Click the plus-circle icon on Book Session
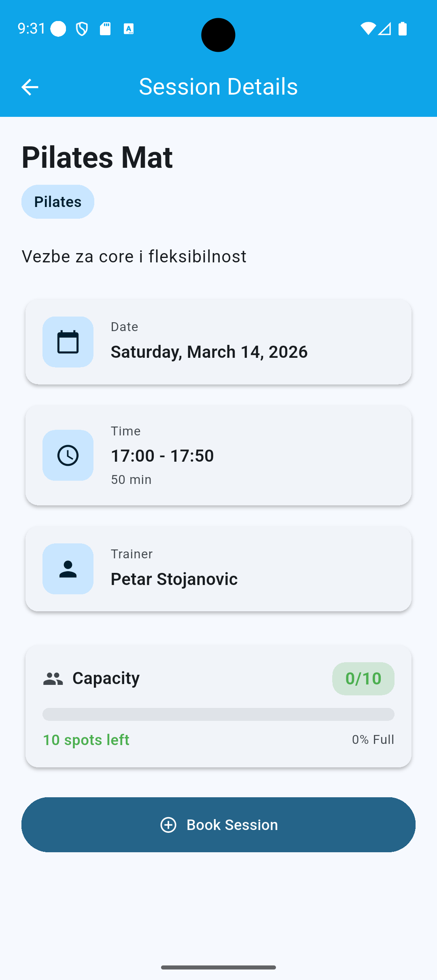 coord(168,825)
